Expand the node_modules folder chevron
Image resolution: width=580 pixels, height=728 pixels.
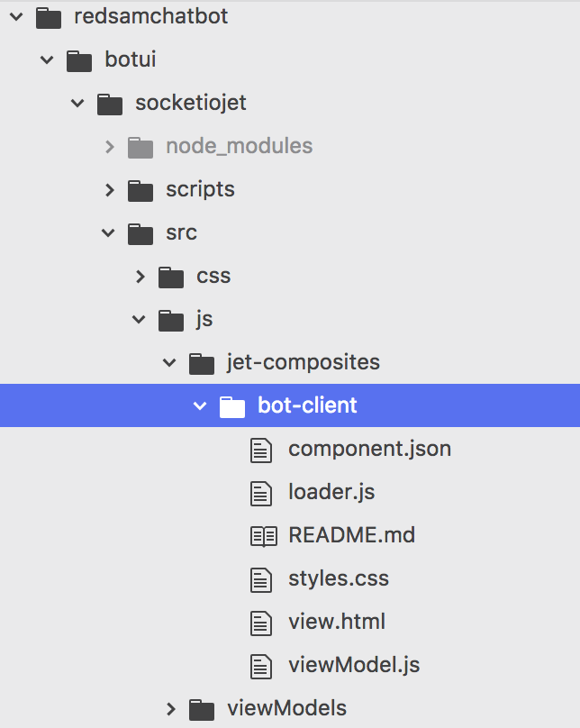(109, 146)
